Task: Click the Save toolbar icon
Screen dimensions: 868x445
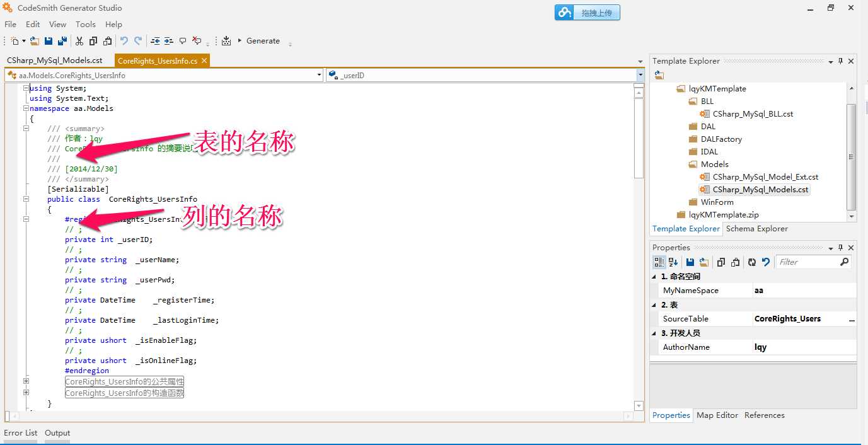Action: point(49,41)
